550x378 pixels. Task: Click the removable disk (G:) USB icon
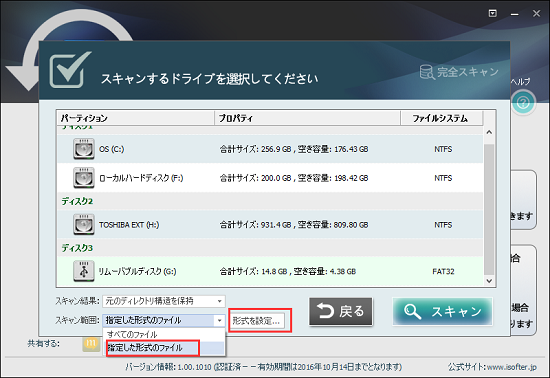84,271
